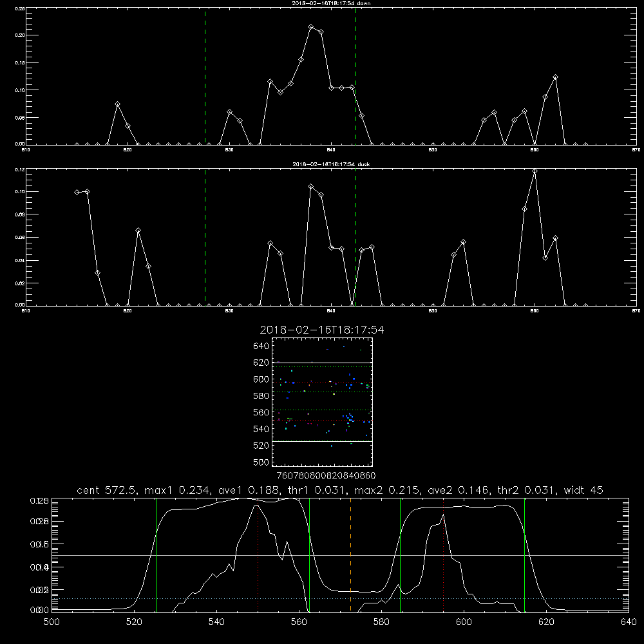Click the '0.20' y-axis label of the dawn plot
644x644 pixels.
[x=20, y=35]
